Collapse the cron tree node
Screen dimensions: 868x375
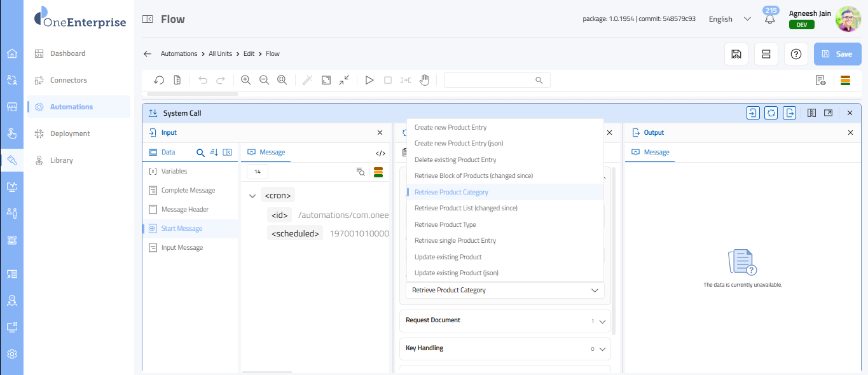coord(253,196)
